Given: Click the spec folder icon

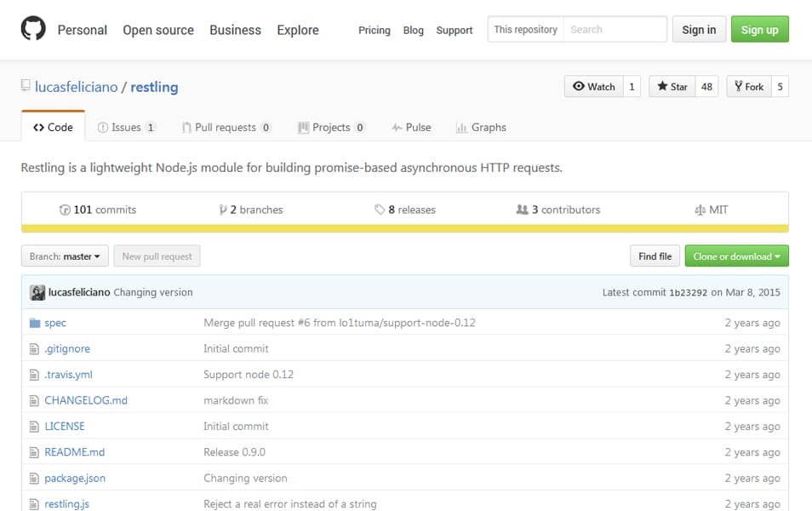Looking at the screenshot, I should pos(35,323).
